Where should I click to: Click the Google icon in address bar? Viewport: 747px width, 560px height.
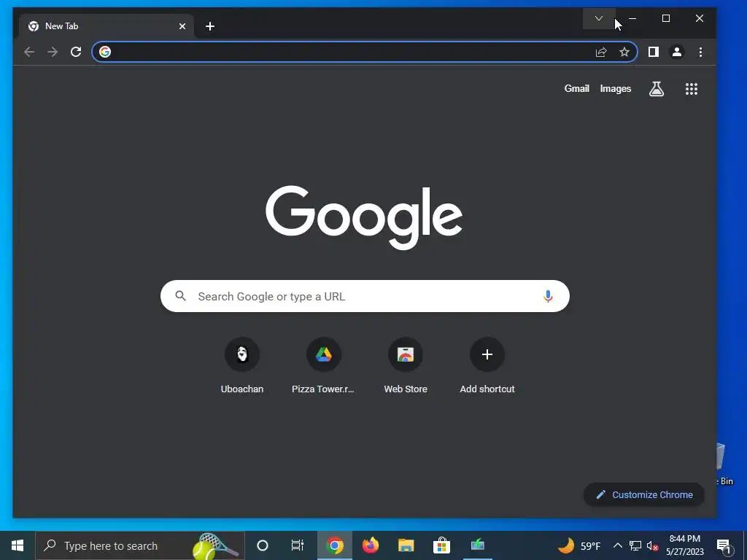pyautogui.click(x=105, y=52)
